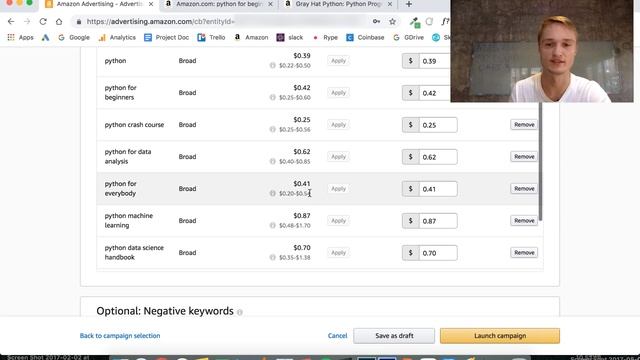Viewport: 640px width, 360px height.
Task: Switch to Gray Hat Python tab
Action: click(x=338, y=4)
